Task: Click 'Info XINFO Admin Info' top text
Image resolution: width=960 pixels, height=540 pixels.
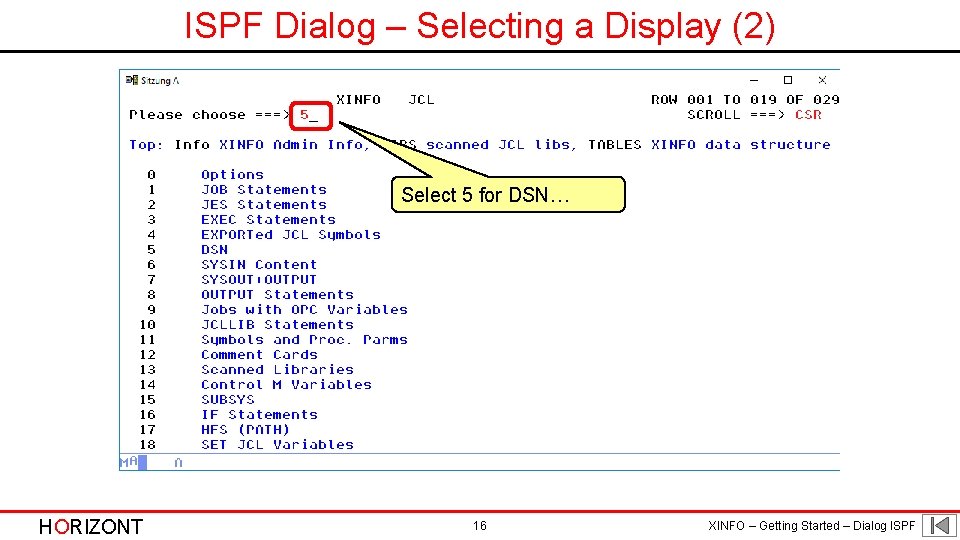Action: pyautogui.click(x=272, y=144)
